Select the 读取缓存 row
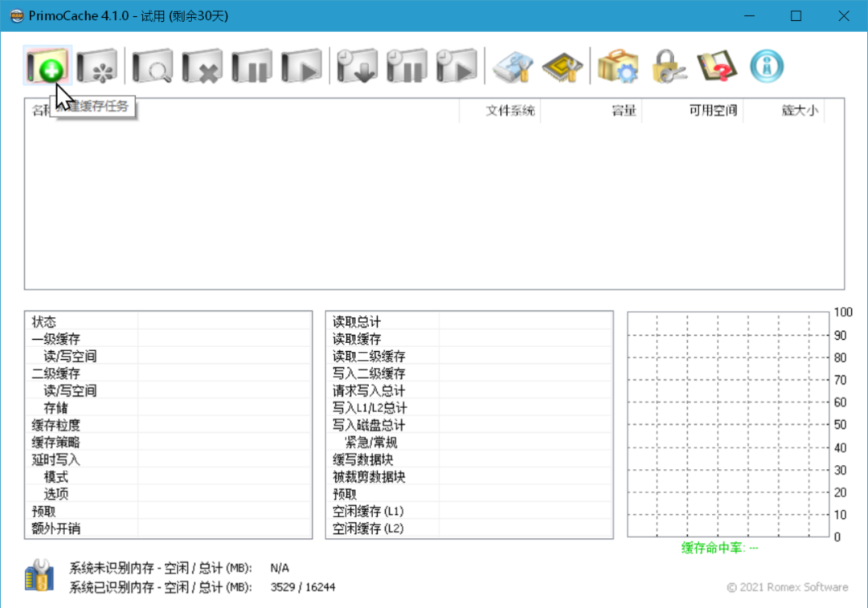The width and height of the screenshot is (868, 608). pyautogui.click(x=469, y=339)
